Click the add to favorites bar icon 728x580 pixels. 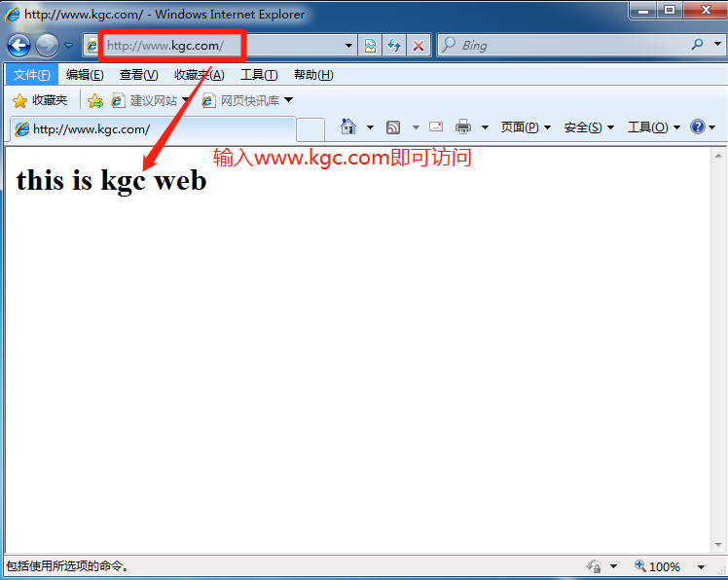pos(94,101)
